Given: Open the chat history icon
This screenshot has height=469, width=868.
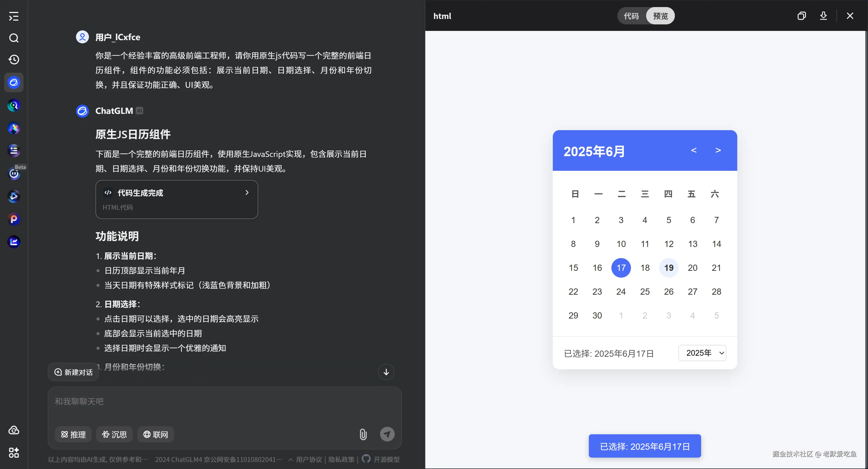Looking at the screenshot, I should tap(14, 60).
